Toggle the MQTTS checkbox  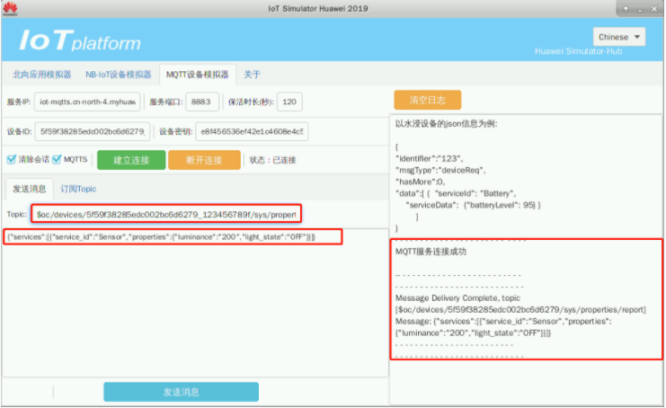pyautogui.click(x=56, y=160)
